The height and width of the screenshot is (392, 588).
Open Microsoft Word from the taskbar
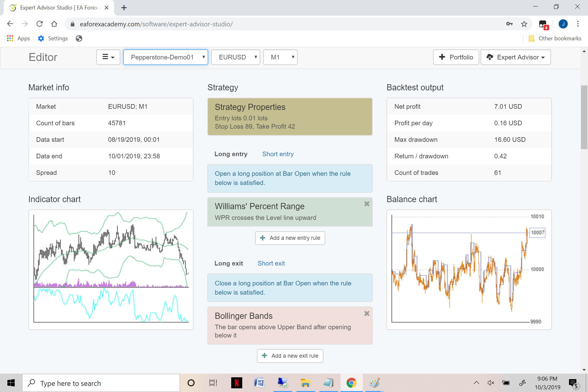[259, 383]
